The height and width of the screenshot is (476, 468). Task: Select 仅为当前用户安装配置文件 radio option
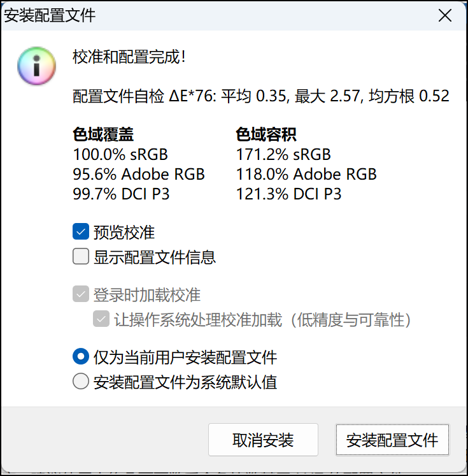point(81,357)
